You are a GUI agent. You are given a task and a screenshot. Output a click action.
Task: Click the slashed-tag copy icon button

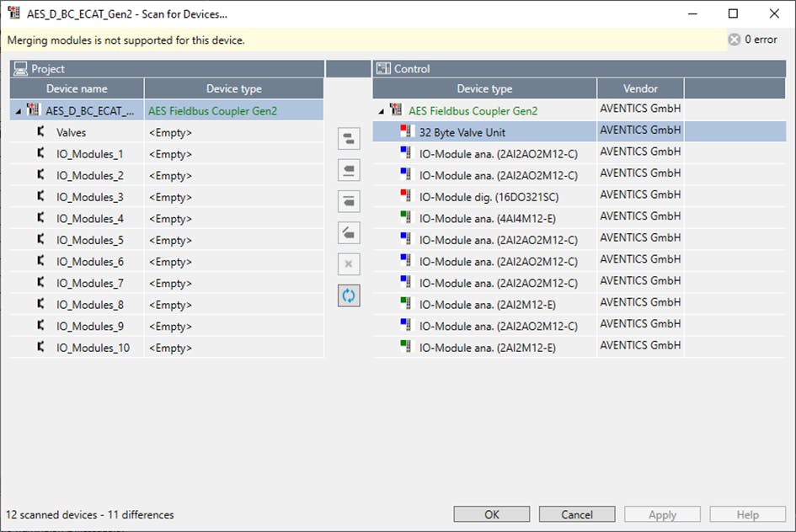[x=349, y=233]
